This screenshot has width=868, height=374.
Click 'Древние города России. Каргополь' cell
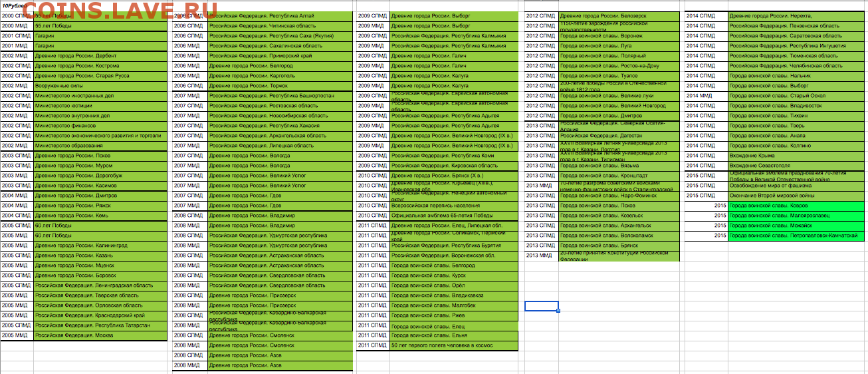(280, 76)
